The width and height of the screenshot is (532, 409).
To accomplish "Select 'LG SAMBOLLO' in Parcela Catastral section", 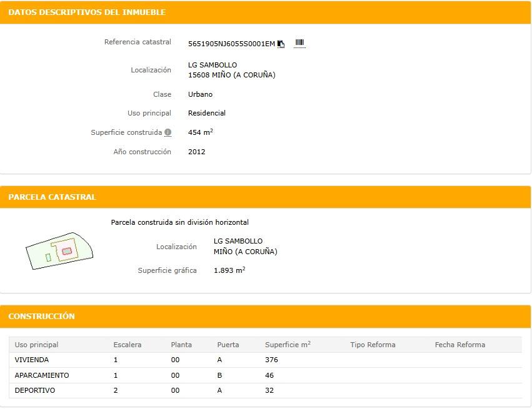I will 238,241.
